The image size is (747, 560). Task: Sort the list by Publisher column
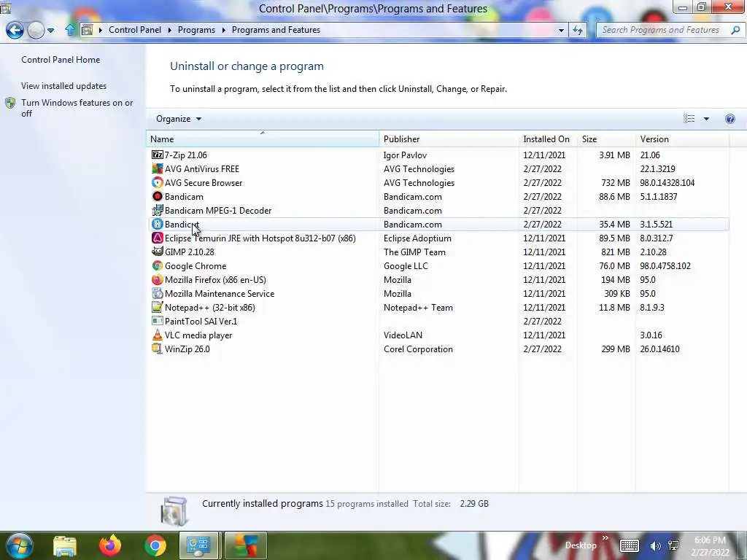449,139
